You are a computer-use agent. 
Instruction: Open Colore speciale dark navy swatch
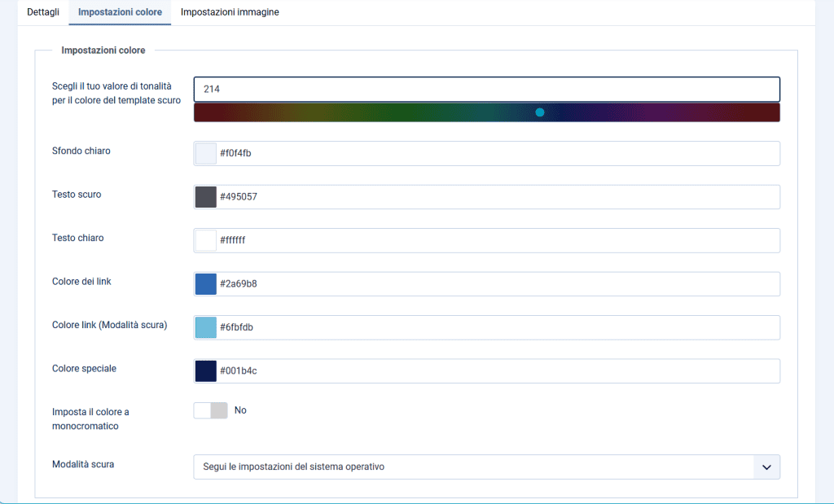(x=206, y=371)
